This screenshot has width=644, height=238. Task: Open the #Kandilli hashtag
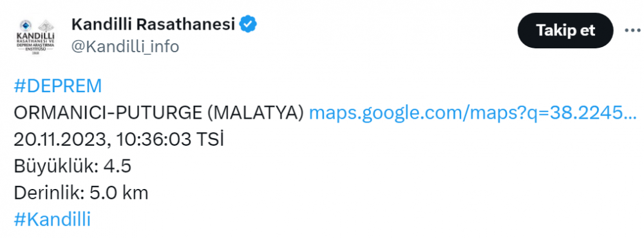coord(52,219)
